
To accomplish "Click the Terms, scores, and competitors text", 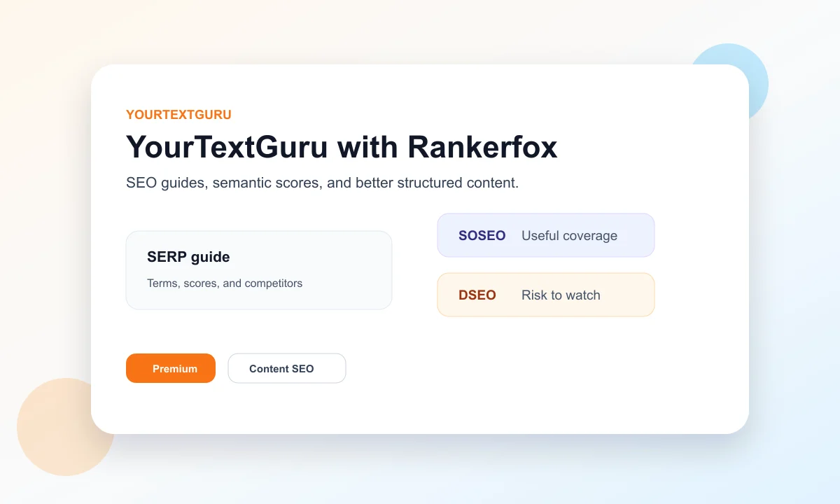I will 225,283.
